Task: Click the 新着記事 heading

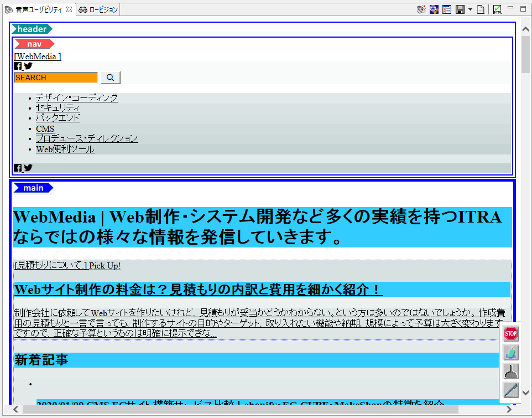Action: coord(41,360)
